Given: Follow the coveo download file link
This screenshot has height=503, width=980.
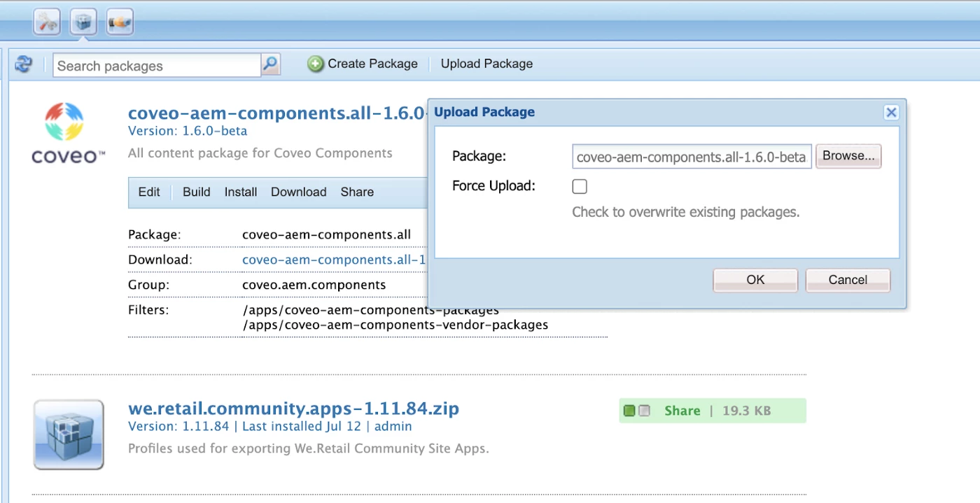Looking at the screenshot, I should tap(334, 260).
